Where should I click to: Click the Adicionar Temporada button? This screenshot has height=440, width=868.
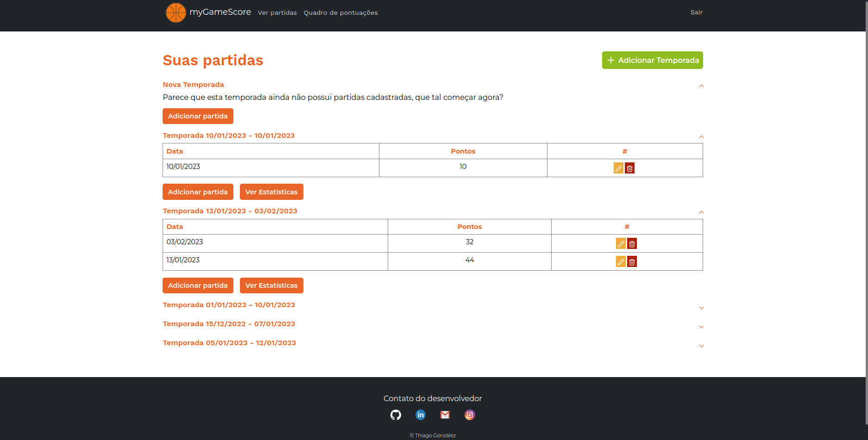(x=652, y=60)
